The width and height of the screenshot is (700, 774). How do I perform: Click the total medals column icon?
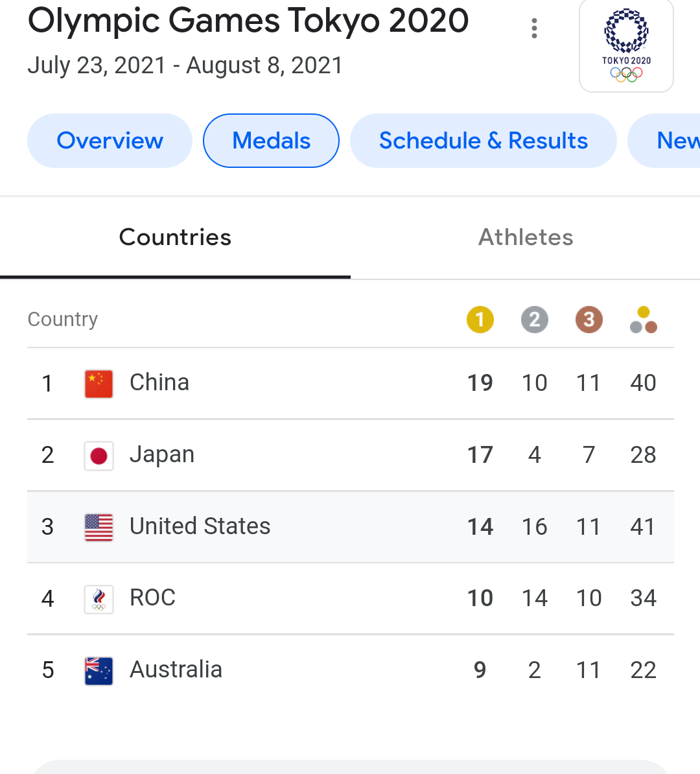(x=644, y=320)
